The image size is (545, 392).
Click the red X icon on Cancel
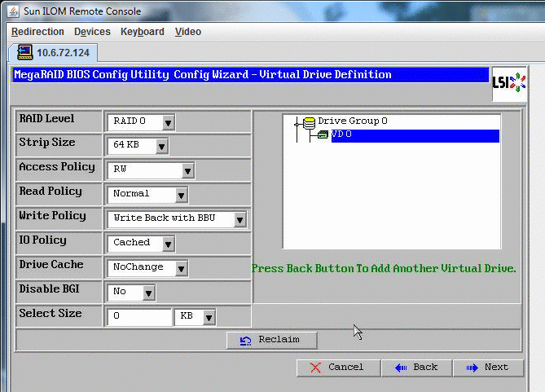(x=315, y=368)
